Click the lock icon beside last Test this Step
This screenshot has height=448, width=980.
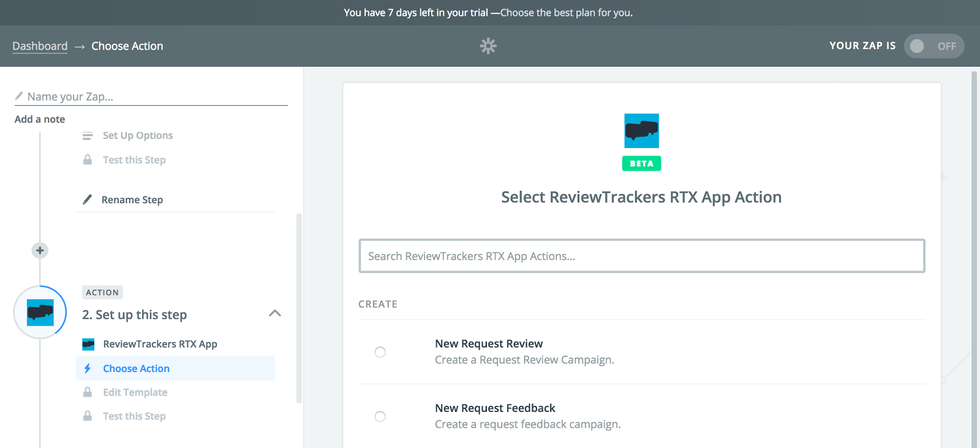(x=88, y=416)
